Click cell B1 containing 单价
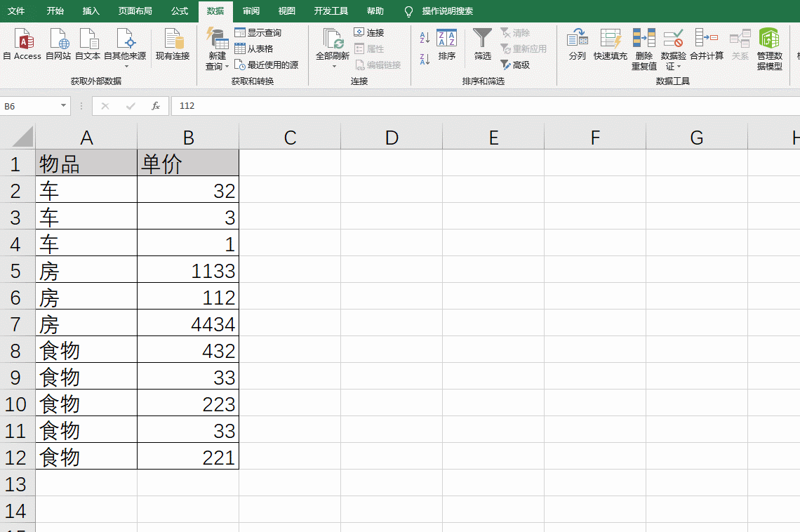Image resolution: width=800 pixels, height=532 pixels. pyautogui.click(x=188, y=164)
